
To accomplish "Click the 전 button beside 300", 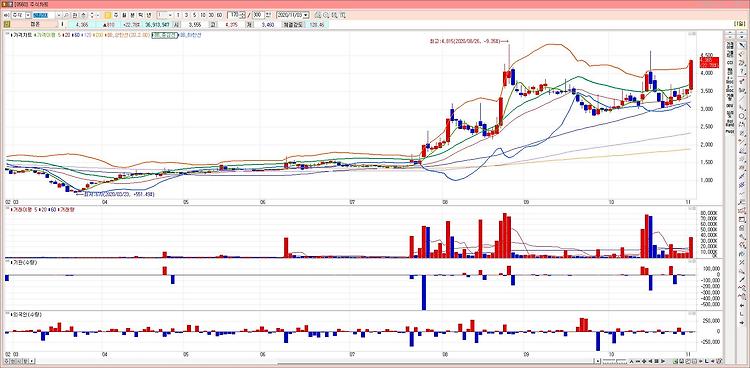I will pos(268,15).
